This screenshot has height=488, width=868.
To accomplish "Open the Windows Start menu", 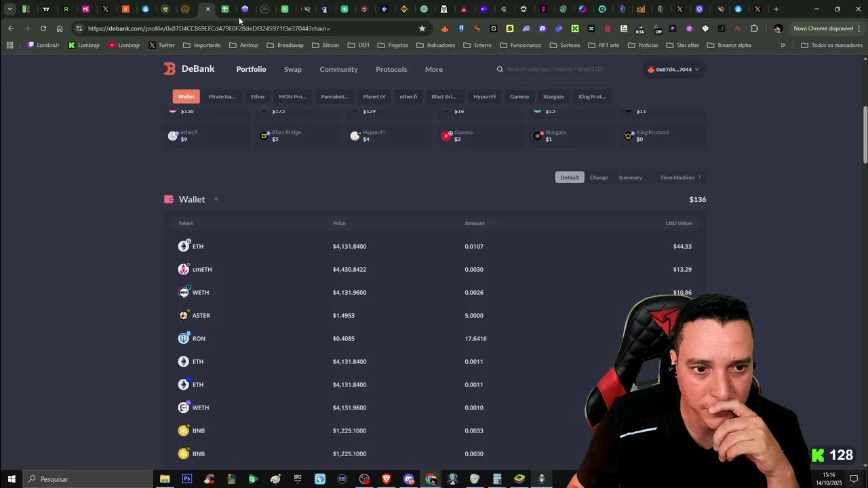I will (x=12, y=479).
